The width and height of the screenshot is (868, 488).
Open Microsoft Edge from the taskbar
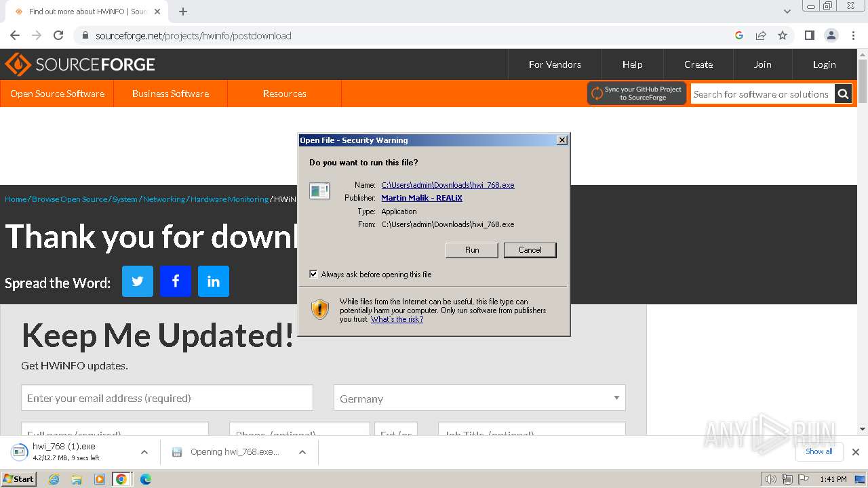tap(145, 479)
